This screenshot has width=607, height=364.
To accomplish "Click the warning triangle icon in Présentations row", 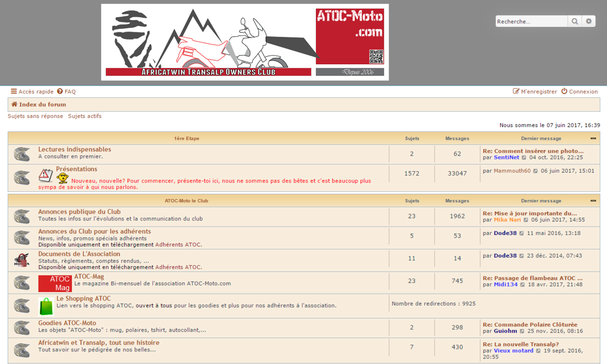I will click(45, 173).
